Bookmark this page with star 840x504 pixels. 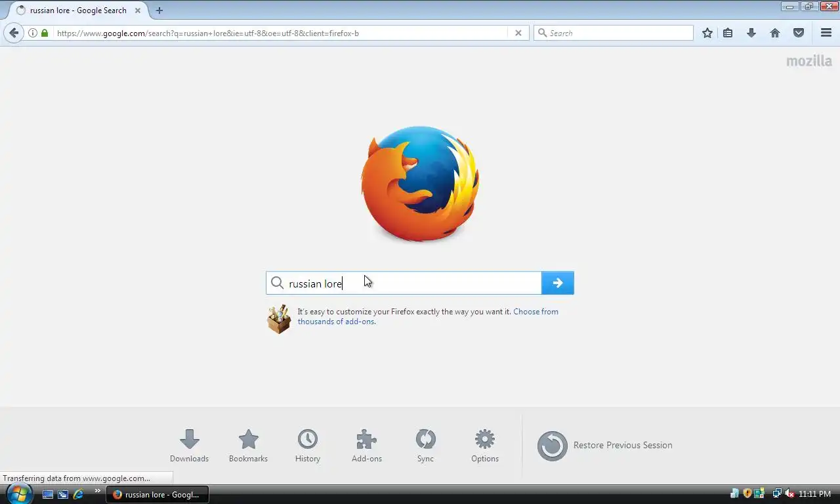click(707, 33)
